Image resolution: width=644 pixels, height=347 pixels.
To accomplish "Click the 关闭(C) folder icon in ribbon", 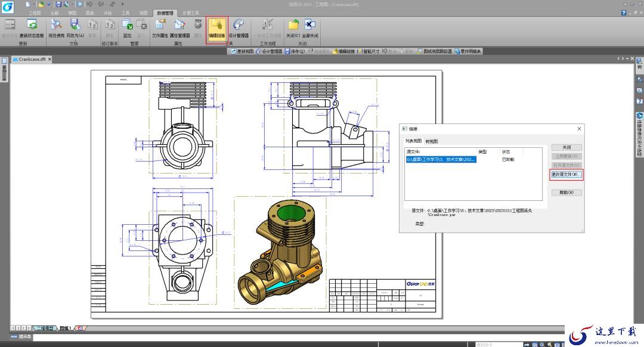I will [293, 29].
